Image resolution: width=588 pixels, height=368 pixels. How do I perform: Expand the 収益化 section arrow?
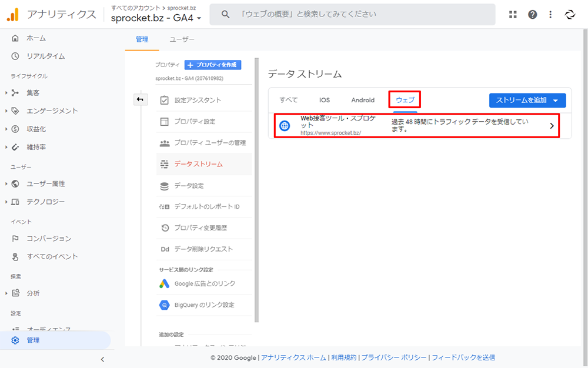(6, 129)
